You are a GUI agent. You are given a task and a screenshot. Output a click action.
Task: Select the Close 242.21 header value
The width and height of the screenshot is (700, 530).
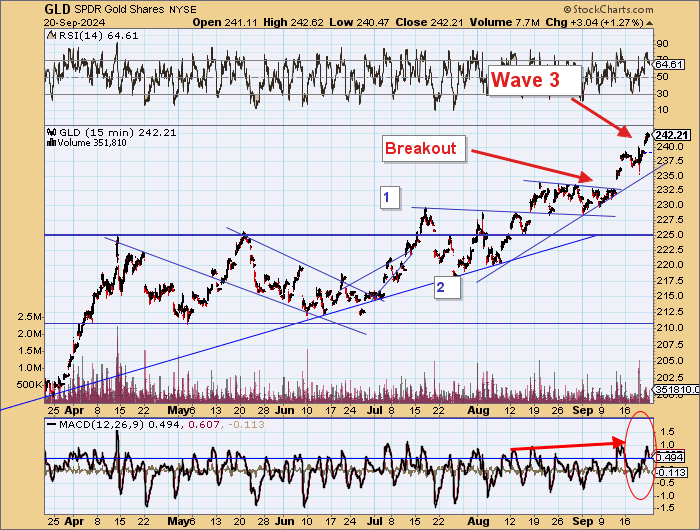429,22
